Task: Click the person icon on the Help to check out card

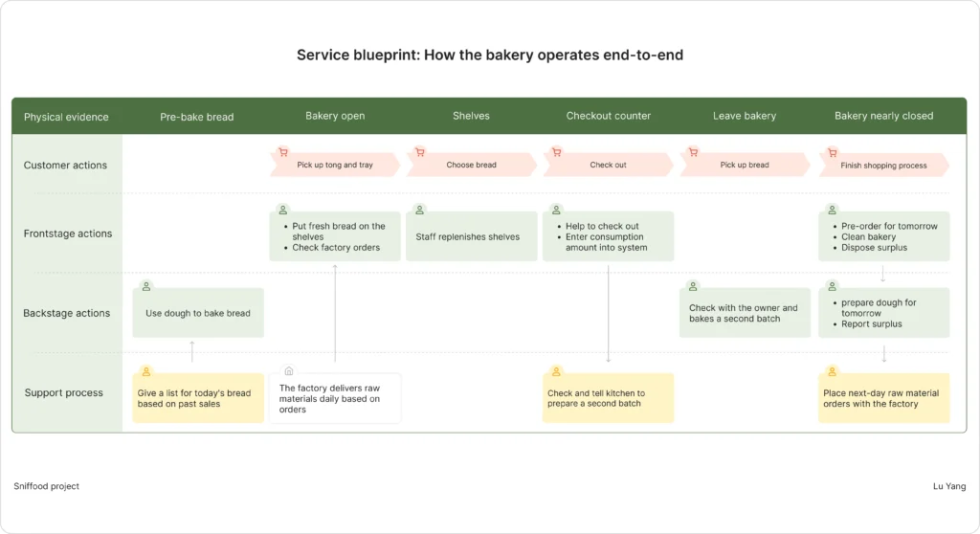Action: tap(556, 210)
